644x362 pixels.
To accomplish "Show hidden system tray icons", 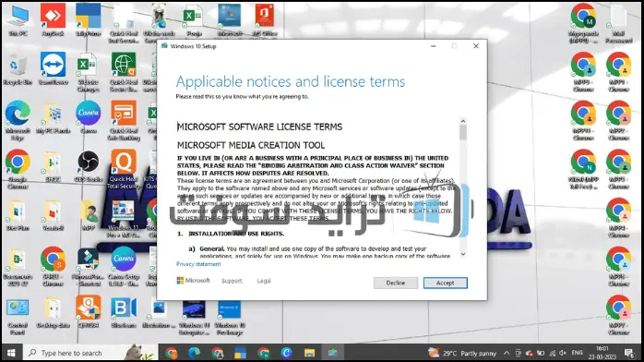I will [x=507, y=353].
